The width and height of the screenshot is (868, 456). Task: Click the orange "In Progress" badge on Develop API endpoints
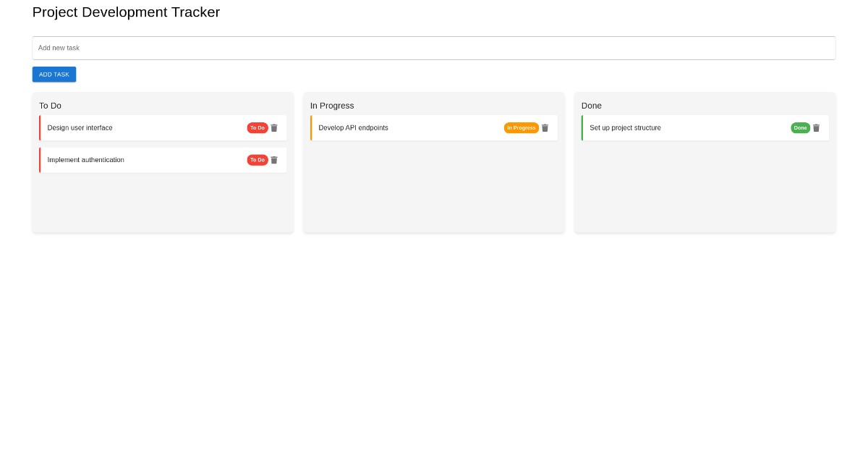[x=522, y=127]
